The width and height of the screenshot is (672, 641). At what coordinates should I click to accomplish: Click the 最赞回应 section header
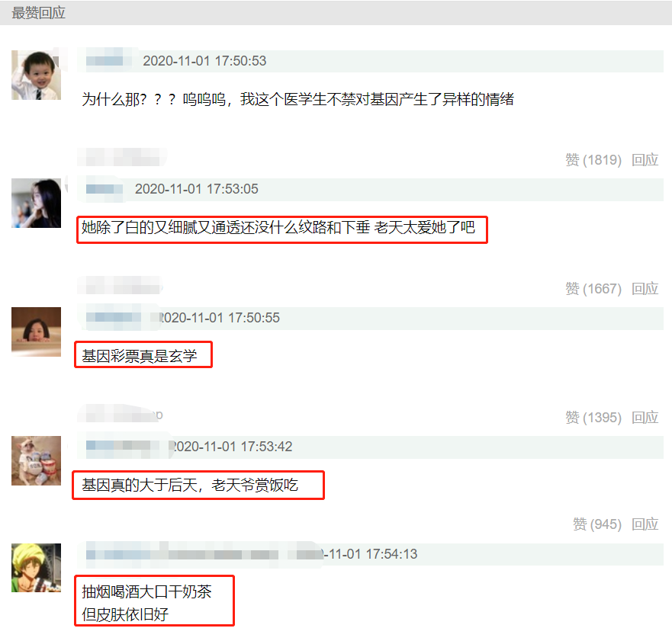click(x=39, y=13)
